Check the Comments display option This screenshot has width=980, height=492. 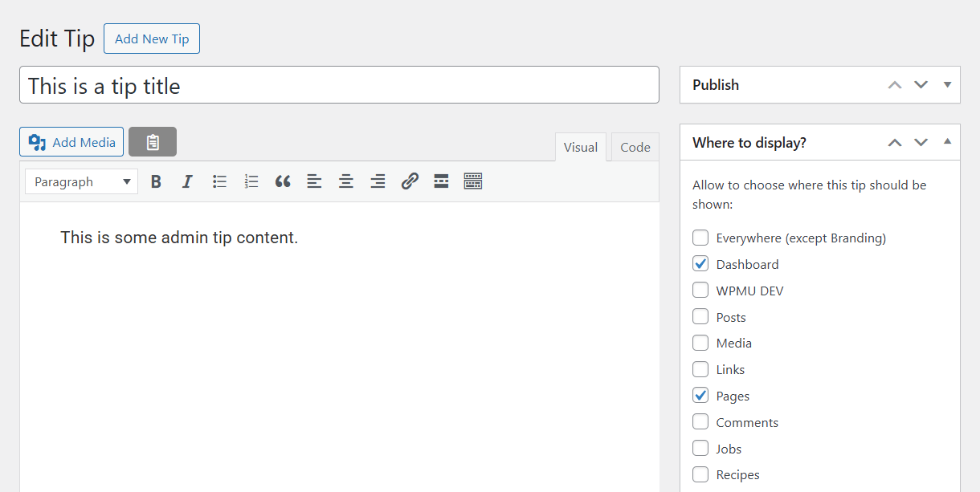pyautogui.click(x=700, y=421)
